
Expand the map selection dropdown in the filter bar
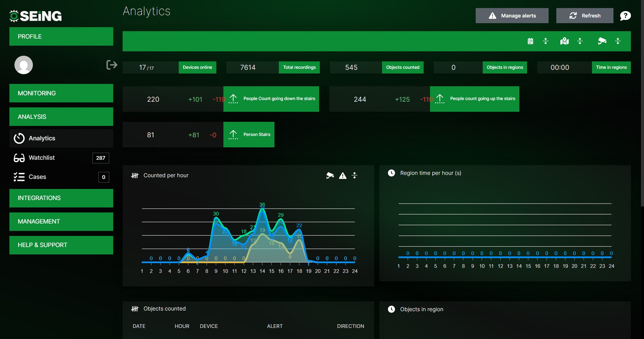(x=580, y=41)
